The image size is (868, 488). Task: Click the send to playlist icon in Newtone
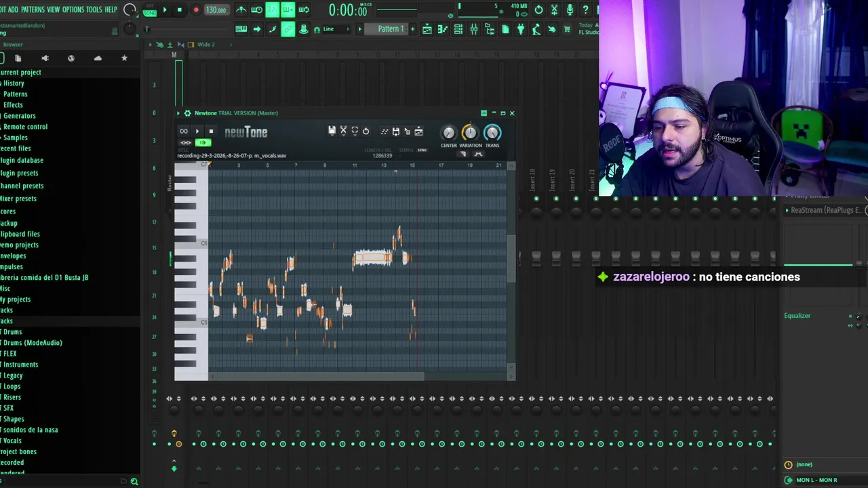click(418, 131)
